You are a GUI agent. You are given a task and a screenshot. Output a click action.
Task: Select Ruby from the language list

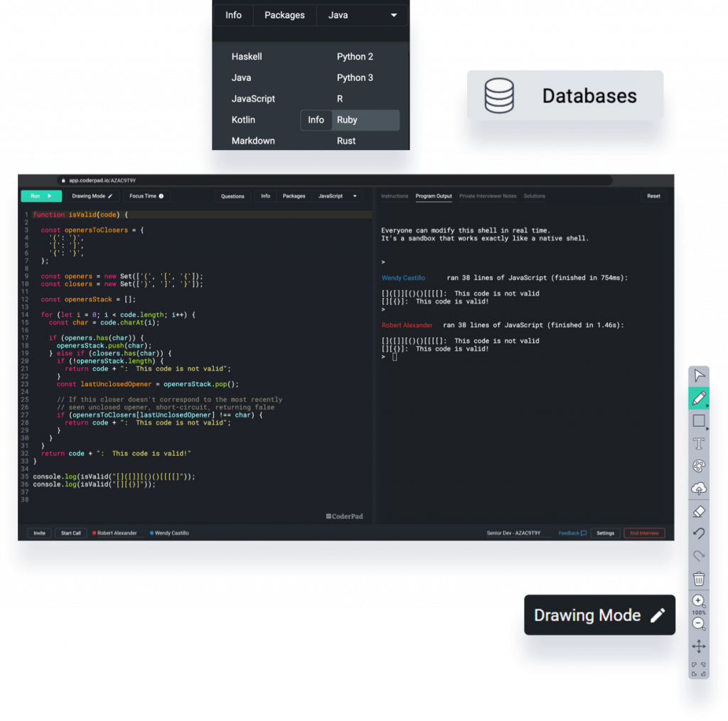coord(348,120)
